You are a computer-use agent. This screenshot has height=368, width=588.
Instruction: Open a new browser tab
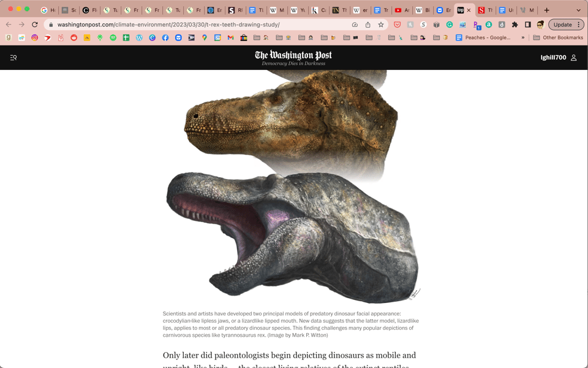point(546,10)
